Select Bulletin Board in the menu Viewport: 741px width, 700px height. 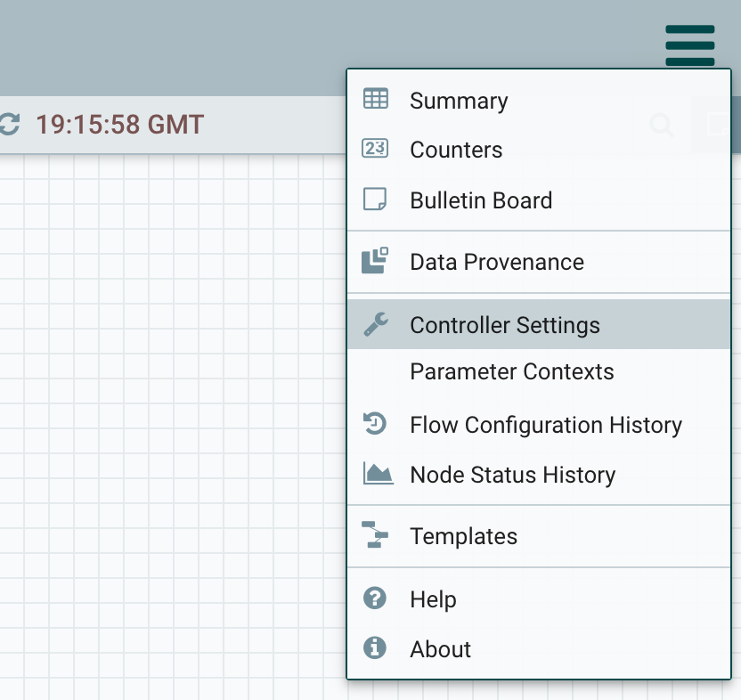481,200
